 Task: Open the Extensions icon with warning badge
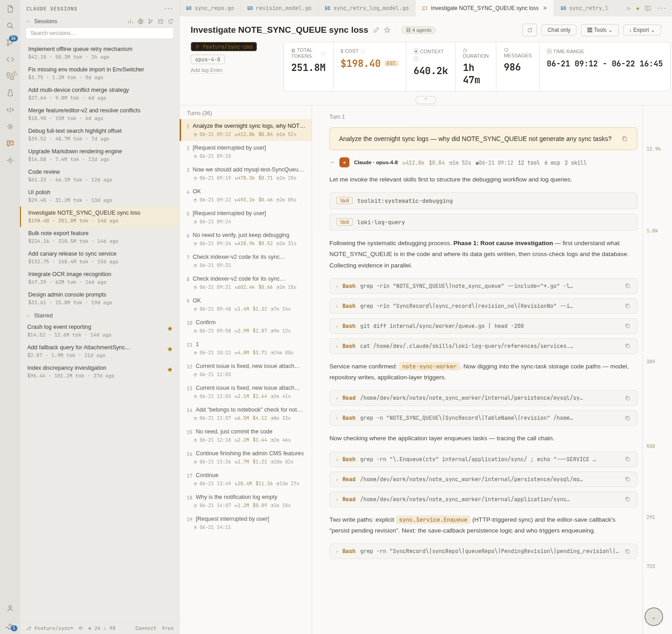(10, 76)
